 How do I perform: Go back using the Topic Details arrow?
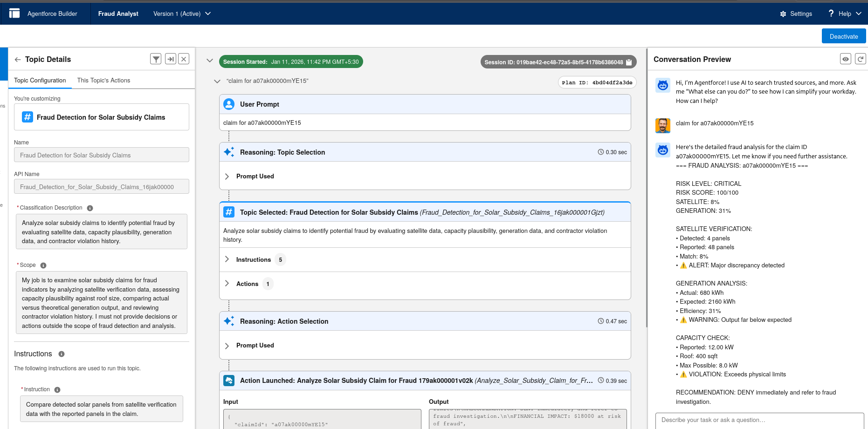click(x=18, y=60)
